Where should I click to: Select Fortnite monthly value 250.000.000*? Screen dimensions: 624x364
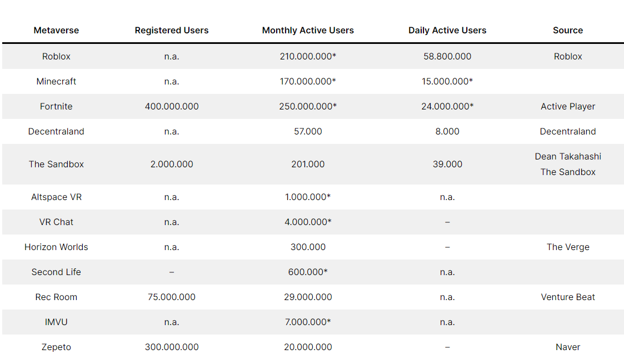(308, 107)
